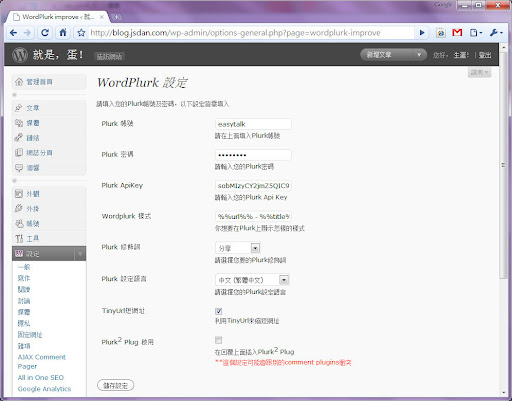Open the Tools sidebar item
Screen dimensions: 512x401
coord(49,239)
